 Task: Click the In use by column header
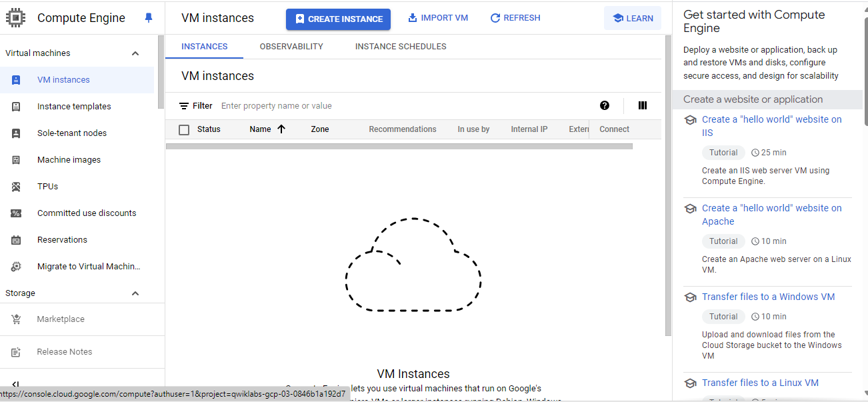tap(473, 129)
